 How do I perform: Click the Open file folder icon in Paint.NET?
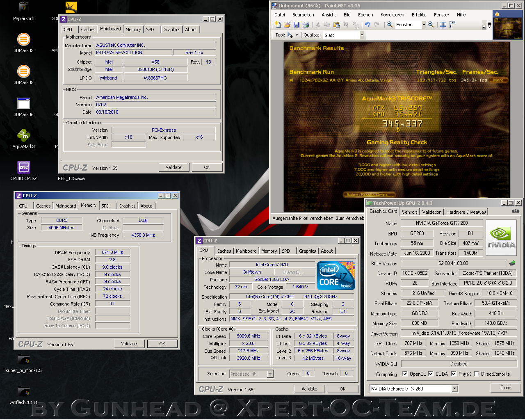pos(287,25)
